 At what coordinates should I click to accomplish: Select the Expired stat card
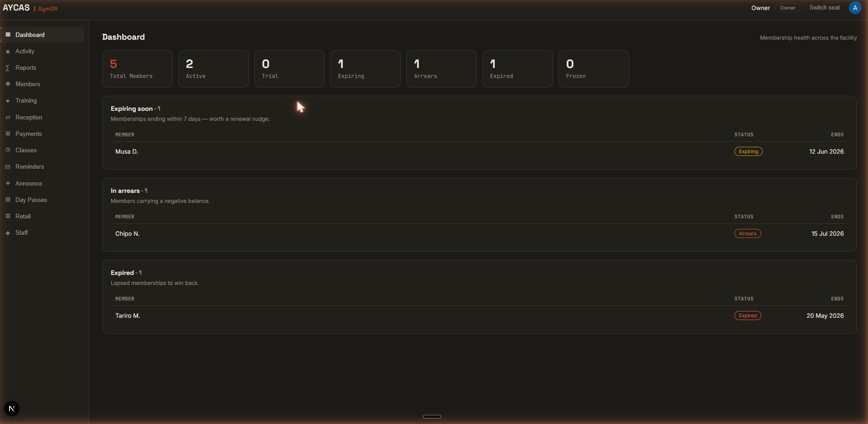517,69
